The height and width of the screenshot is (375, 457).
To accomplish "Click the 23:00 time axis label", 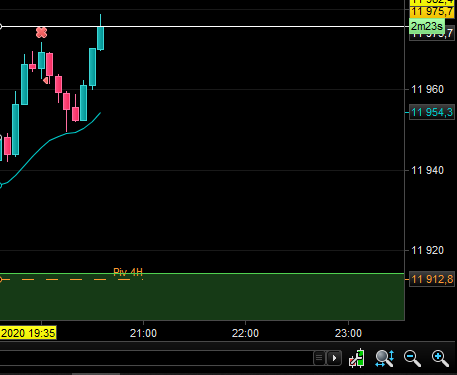I will [348, 333].
